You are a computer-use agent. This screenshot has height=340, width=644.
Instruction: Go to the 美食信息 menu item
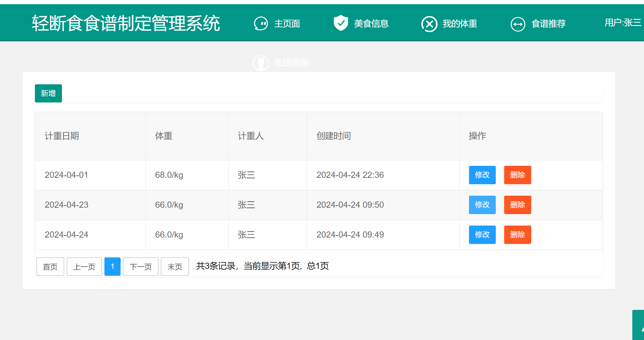pos(371,24)
